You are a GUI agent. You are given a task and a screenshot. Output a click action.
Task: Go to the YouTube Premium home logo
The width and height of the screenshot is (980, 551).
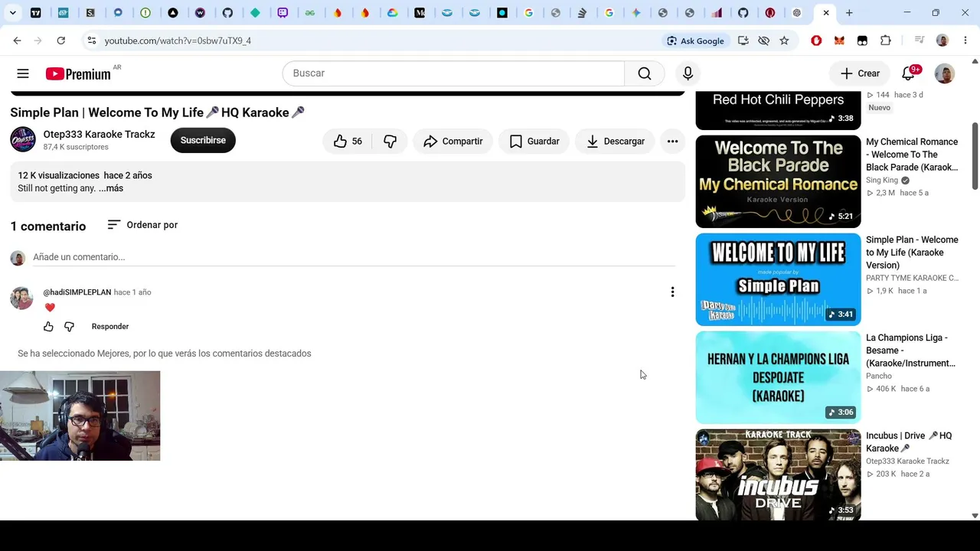click(x=78, y=73)
